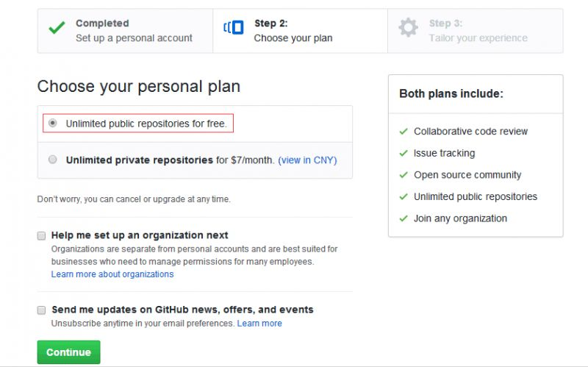Viewport: 588px width, 367px height.
Task: Check Help me set up an organization
Action: tap(41, 235)
